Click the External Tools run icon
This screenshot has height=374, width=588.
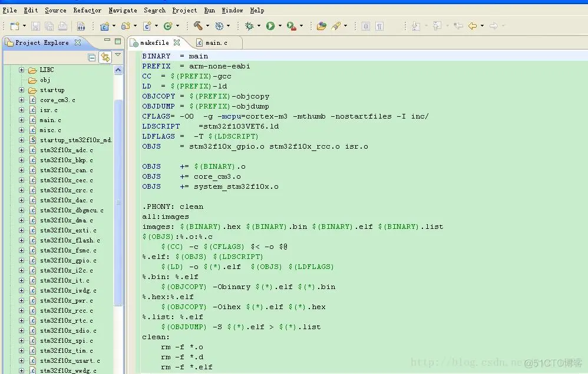coord(292,26)
